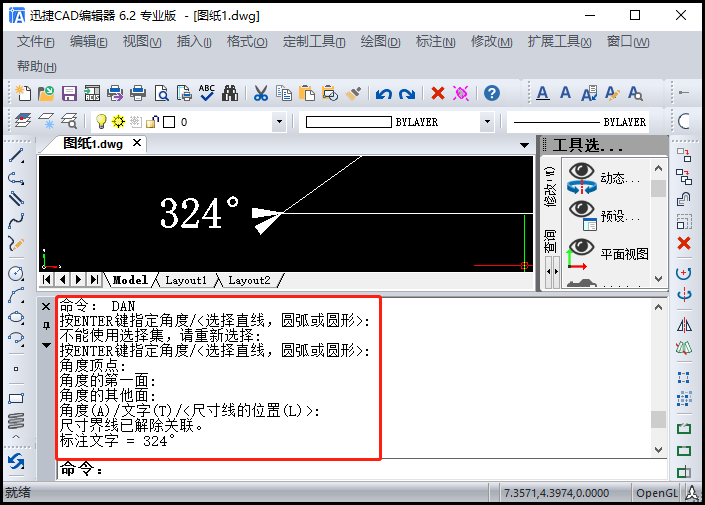Image resolution: width=705 pixels, height=505 pixels.
Task: Close the 图纸1.dwg document tab
Action: point(137,143)
